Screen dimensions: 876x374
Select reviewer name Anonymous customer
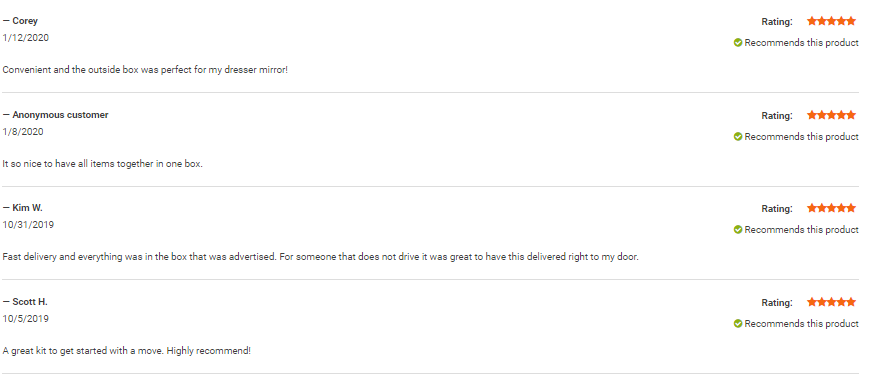point(60,115)
